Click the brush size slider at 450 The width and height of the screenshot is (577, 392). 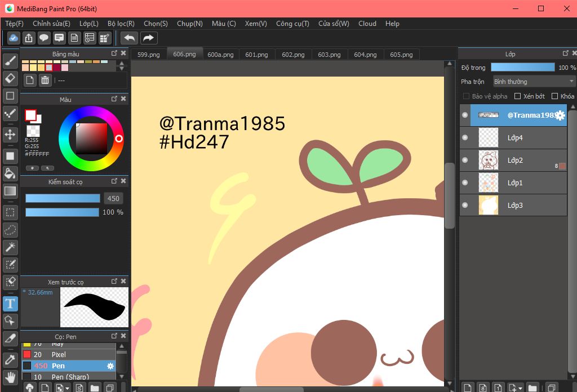[x=63, y=199]
